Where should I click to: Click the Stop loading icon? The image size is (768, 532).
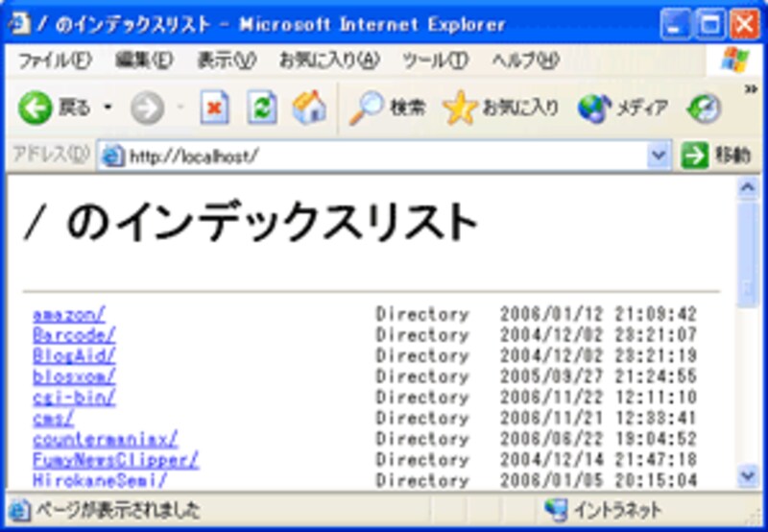(x=214, y=108)
